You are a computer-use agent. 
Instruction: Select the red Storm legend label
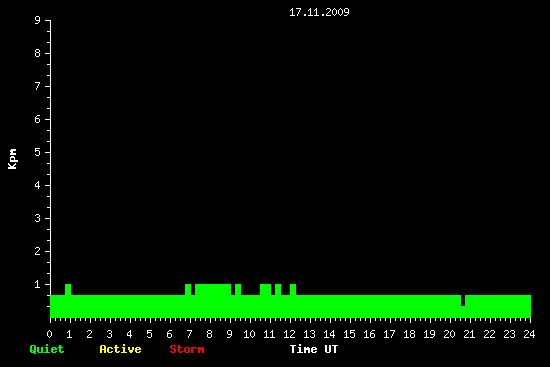point(187,349)
